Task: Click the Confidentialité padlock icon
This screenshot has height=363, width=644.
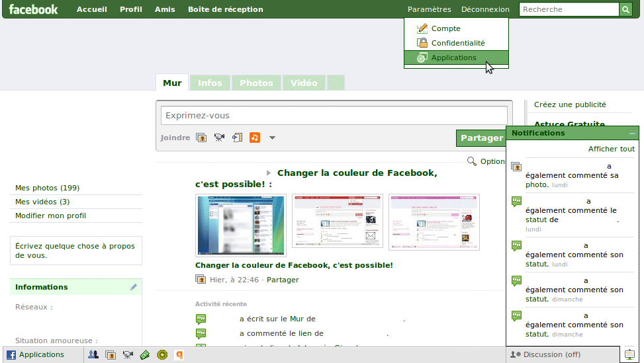Action: (x=422, y=43)
